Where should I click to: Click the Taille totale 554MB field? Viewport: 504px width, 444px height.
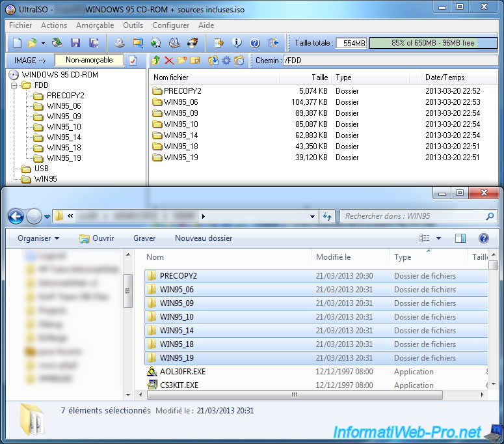pyautogui.click(x=351, y=43)
